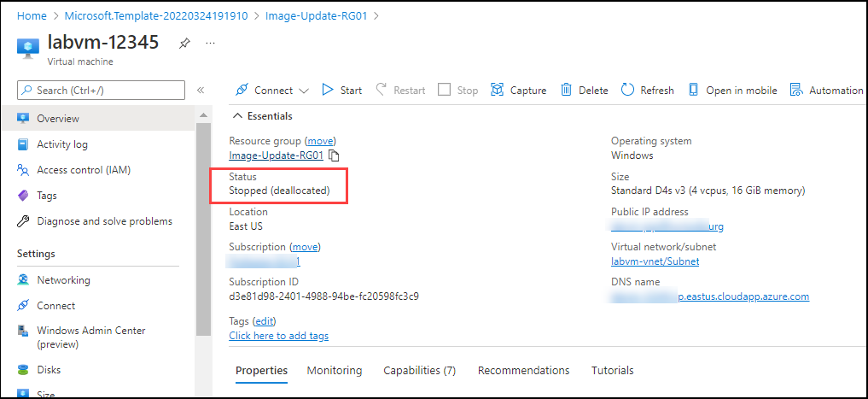Click the Diagnose wrench icon

point(23,221)
